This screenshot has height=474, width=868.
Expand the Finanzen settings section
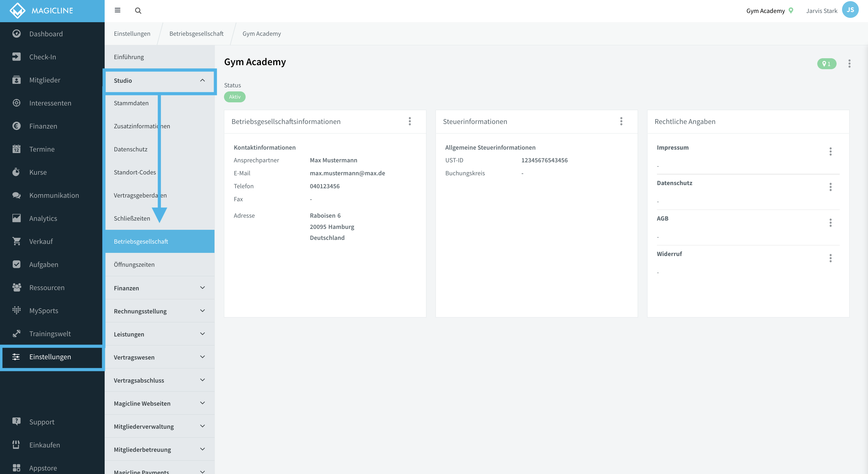click(x=160, y=288)
